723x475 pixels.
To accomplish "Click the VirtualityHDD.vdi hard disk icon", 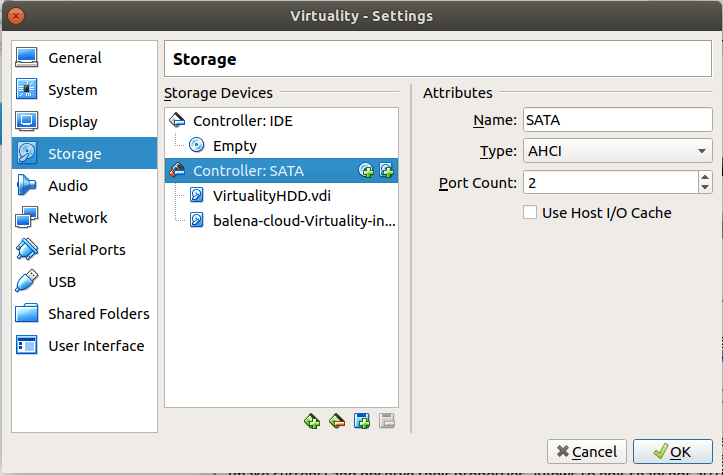I will tap(197, 195).
